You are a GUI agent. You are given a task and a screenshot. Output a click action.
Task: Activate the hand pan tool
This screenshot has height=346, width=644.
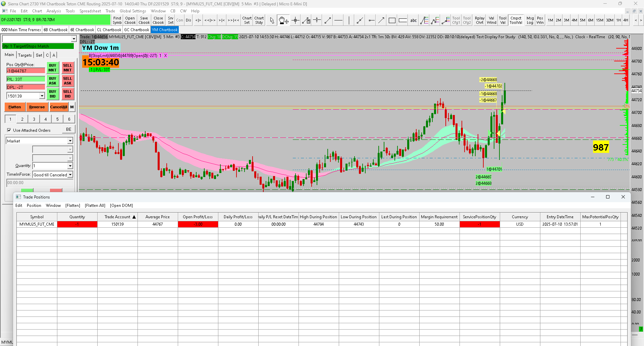click(283, 20)
